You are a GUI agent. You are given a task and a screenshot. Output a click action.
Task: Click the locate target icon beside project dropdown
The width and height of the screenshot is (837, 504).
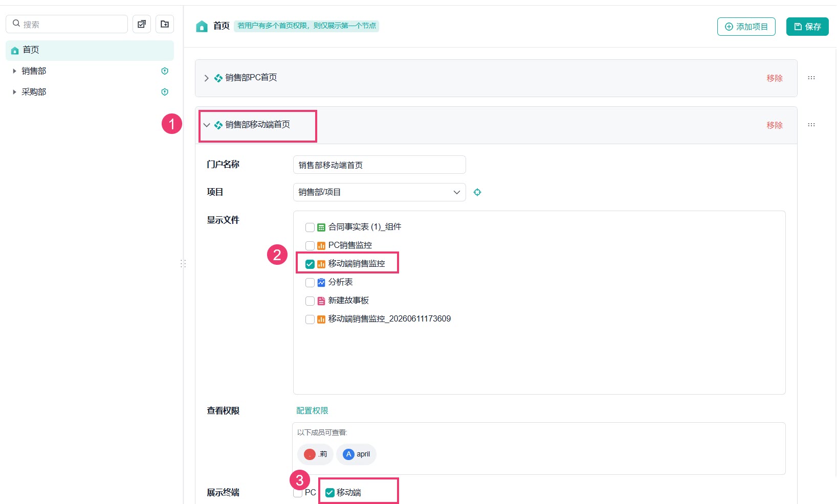(477, 192)
